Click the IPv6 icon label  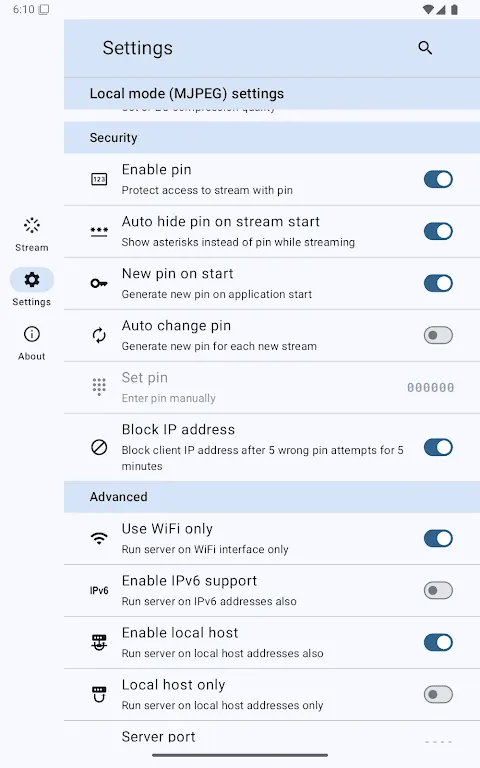(x=99, y=590)
